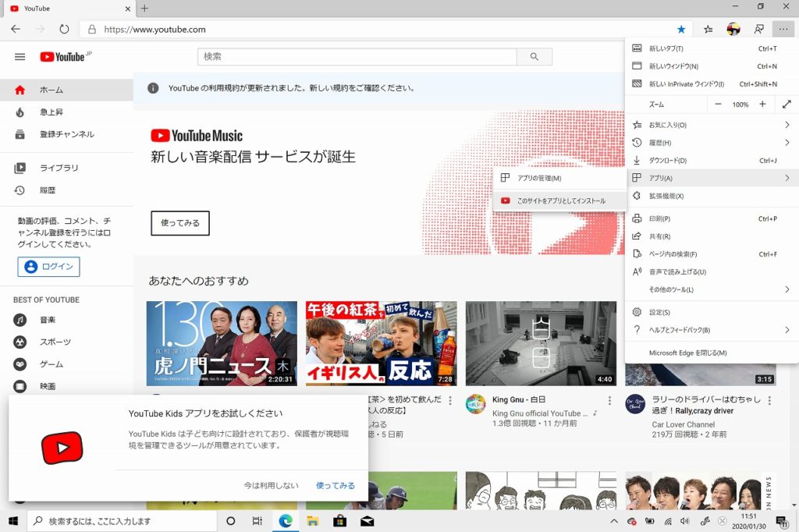Click 使ってみる in YouTube Kids prompt

pyautogui.click(x=336, y=486)
